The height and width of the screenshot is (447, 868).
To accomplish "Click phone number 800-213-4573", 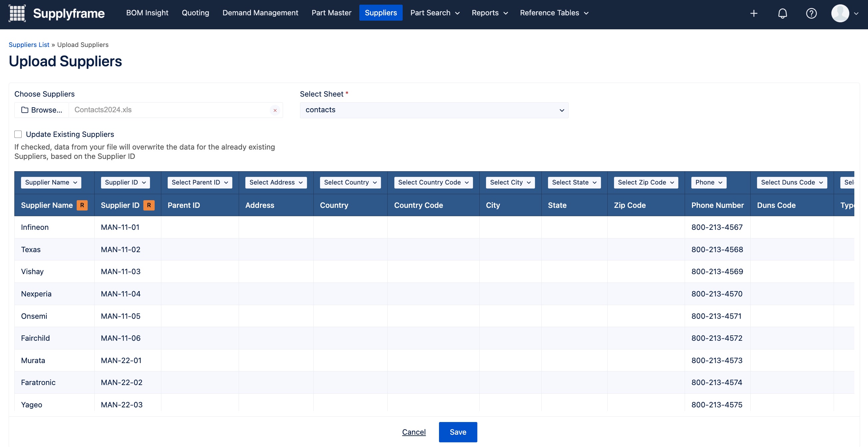I will coord(717,360).
